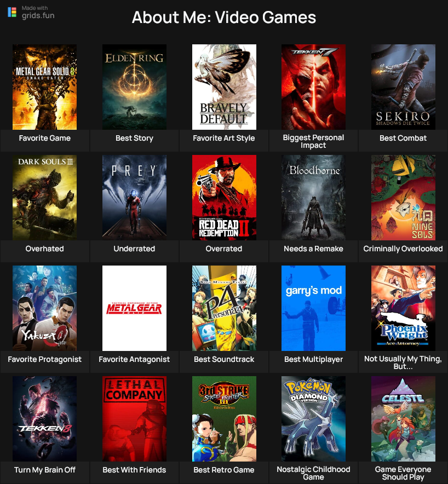The image size is (448, 484).
Task: Select the Bravely Default cover
Action: coord(224,87)
